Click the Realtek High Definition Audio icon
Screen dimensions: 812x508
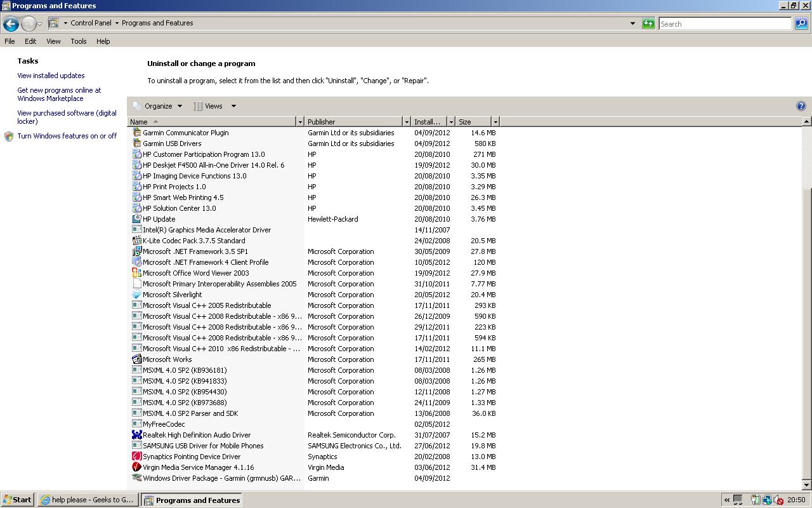136,435
